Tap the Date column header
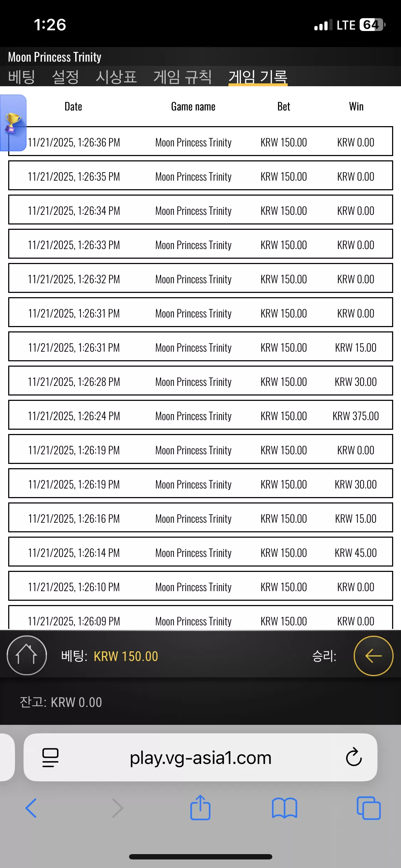The image size is (401, 868). tap(73, 107)
